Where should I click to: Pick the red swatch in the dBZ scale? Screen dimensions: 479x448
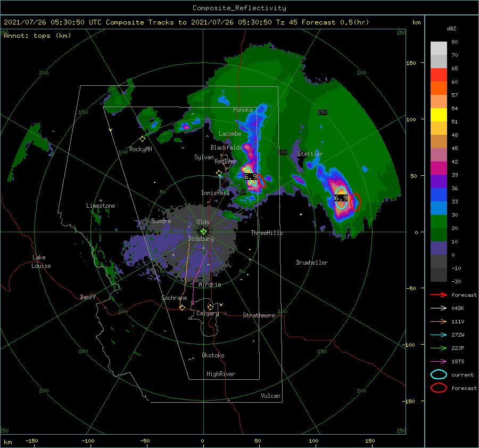[x=439, y=75]
